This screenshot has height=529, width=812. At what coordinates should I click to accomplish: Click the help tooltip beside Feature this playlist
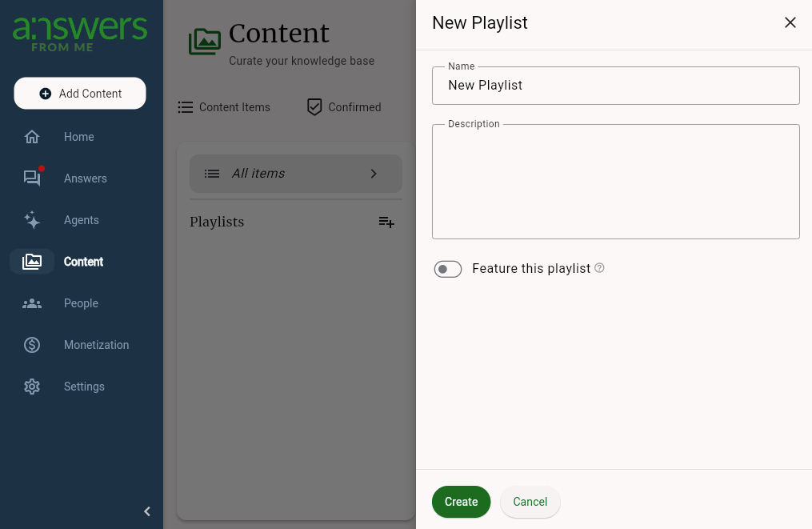click(x=599, y=268)
